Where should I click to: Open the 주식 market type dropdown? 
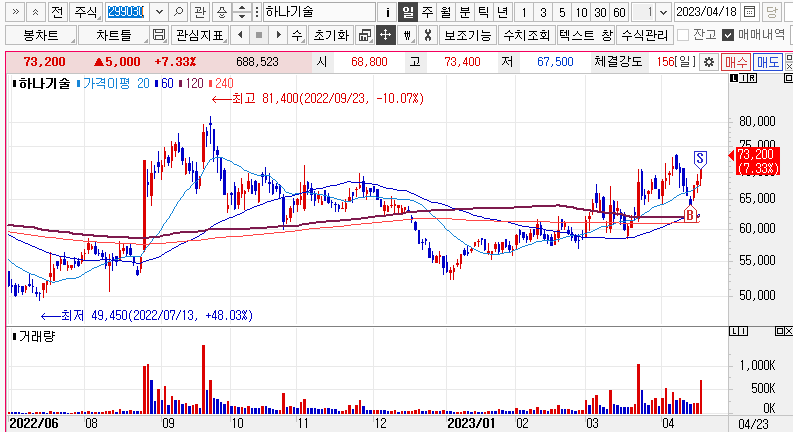85,12
